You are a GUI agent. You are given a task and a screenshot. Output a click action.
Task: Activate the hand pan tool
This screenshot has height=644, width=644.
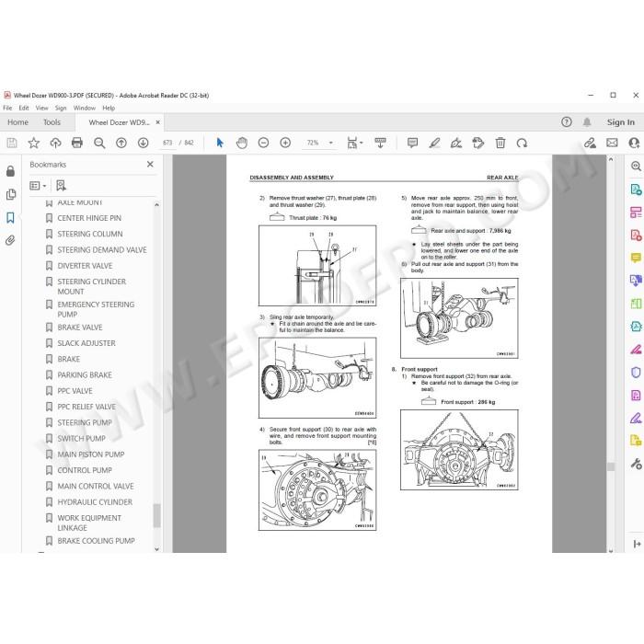[x=242, y=143]
